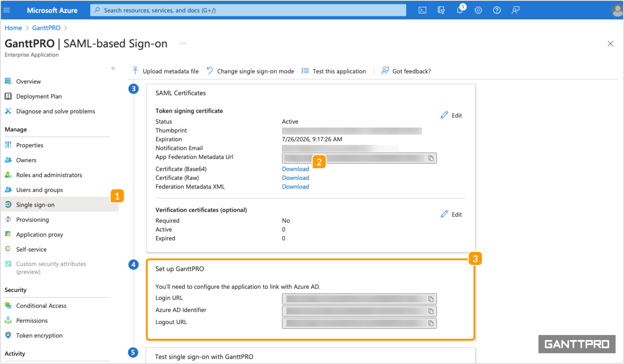Viewport: 624px width, 364px height.
Task: Click the Logout URL field
Action: tap(359, 323)
